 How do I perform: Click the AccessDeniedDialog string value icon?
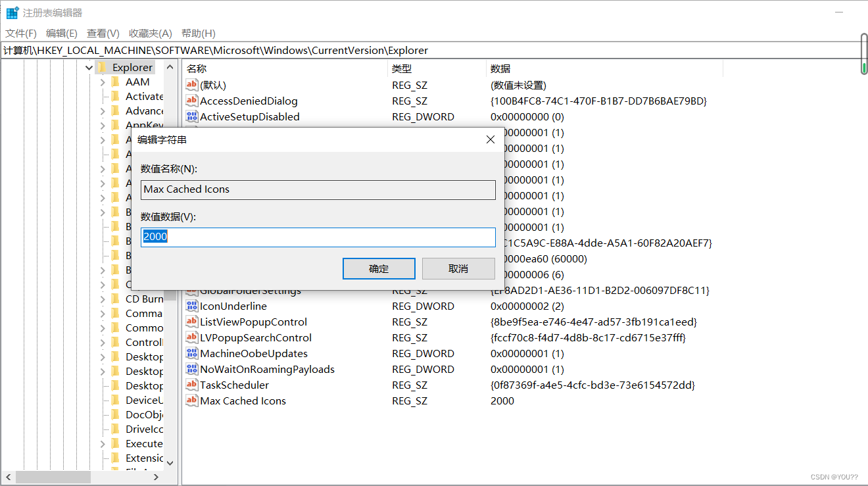tap(192, 101)
